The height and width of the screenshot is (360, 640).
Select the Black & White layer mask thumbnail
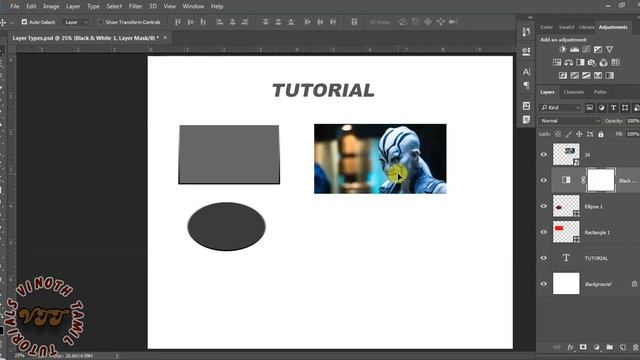(601, 180)
